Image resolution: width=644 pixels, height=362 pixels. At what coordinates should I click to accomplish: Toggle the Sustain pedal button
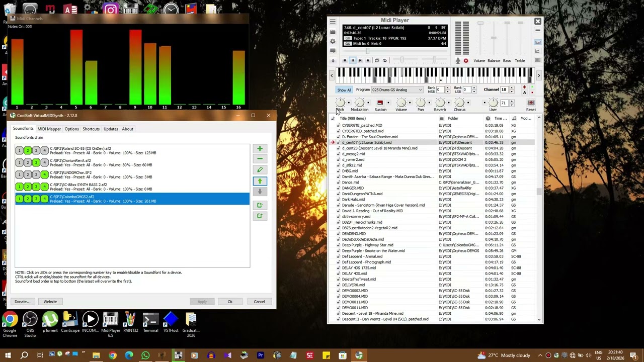click(x=380, y=103)
